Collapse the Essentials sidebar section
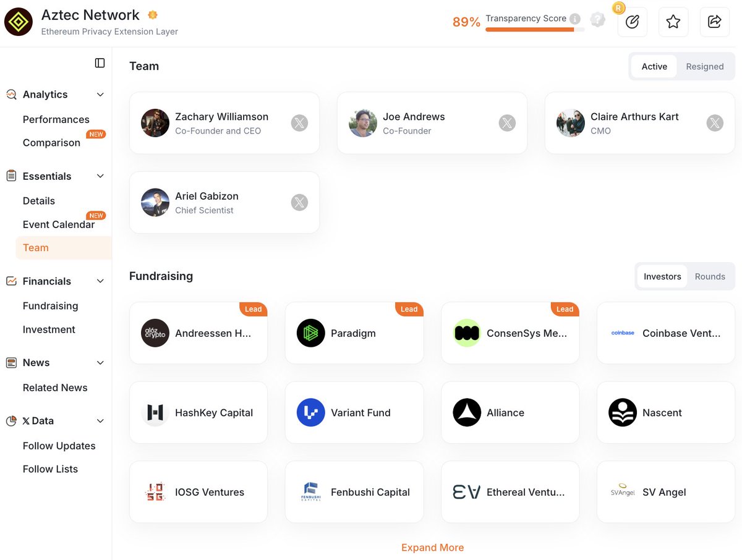 click(x=100, y=176)
